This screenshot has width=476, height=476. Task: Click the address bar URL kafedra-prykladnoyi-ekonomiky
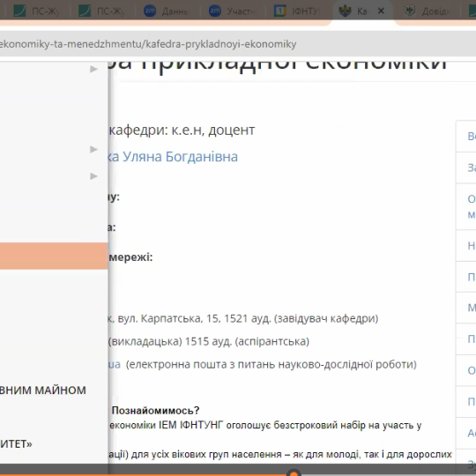point(148,44)
